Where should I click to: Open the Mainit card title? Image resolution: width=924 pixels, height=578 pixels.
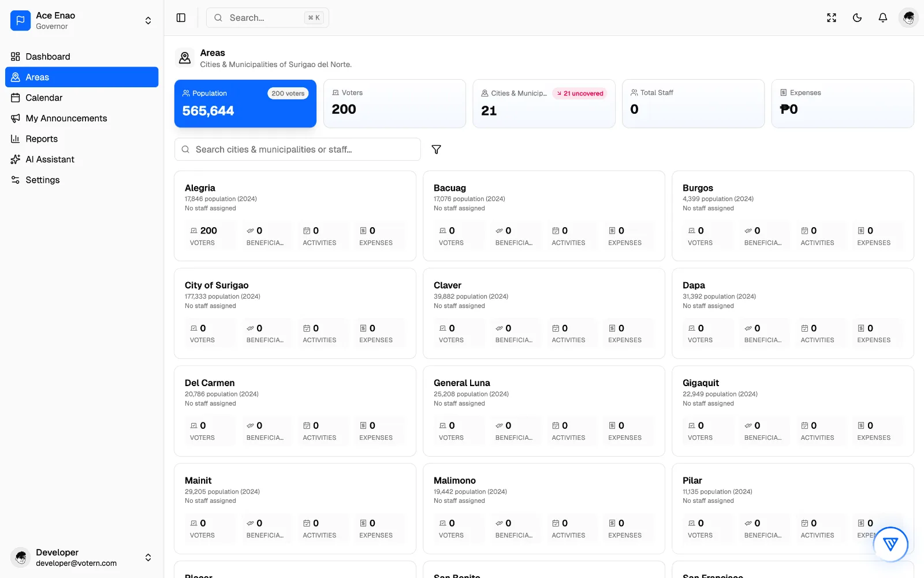click(x=198, y=481)
